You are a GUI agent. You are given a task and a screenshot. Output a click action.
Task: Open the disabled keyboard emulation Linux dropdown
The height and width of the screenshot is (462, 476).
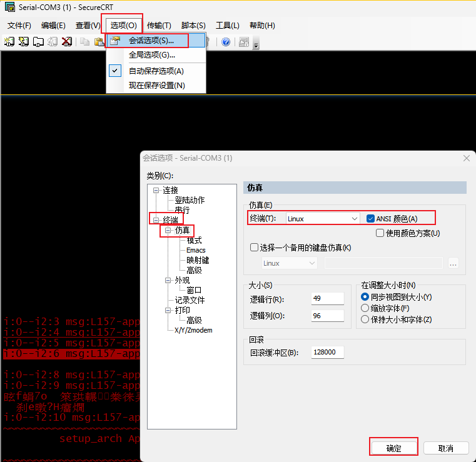[x=290, y=263]
